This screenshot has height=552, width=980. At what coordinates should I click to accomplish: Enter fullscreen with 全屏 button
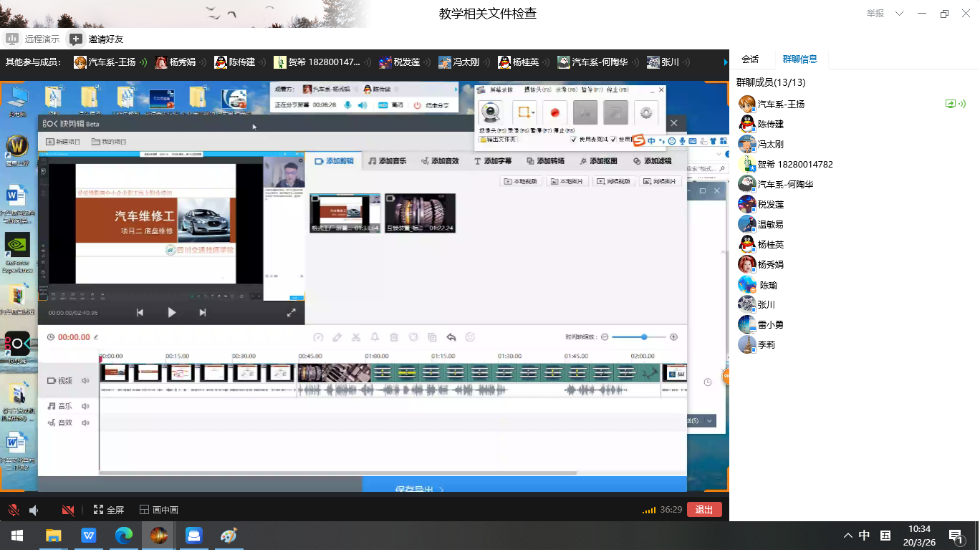click(x=108, y=510)
